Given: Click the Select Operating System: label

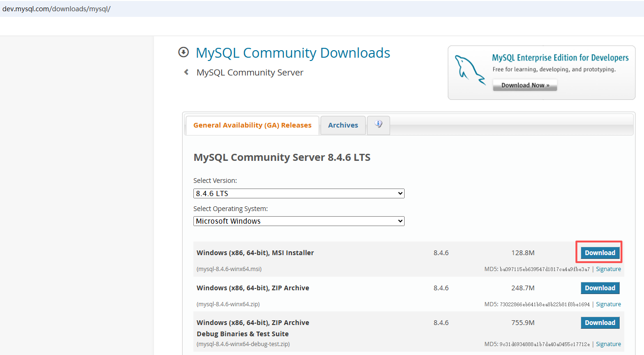Looking at the screenshot, I should click(230, 209).
